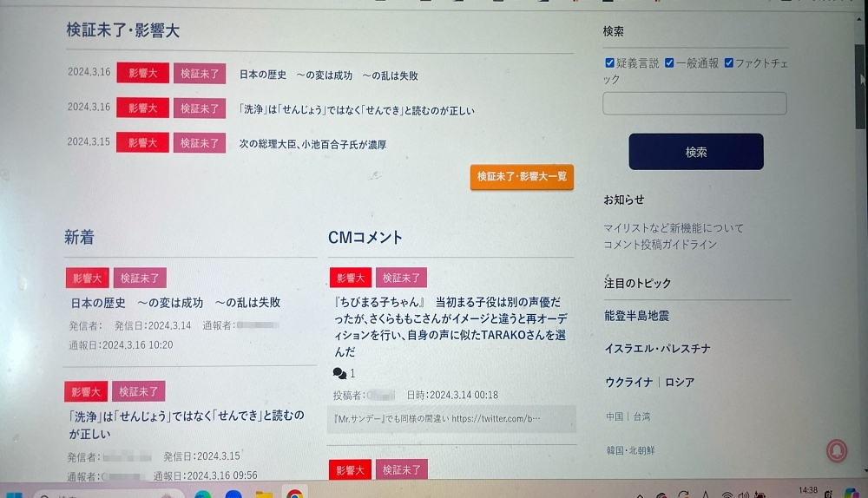
Task: Click the scrollbar up arrow
Action: point(859,19)
